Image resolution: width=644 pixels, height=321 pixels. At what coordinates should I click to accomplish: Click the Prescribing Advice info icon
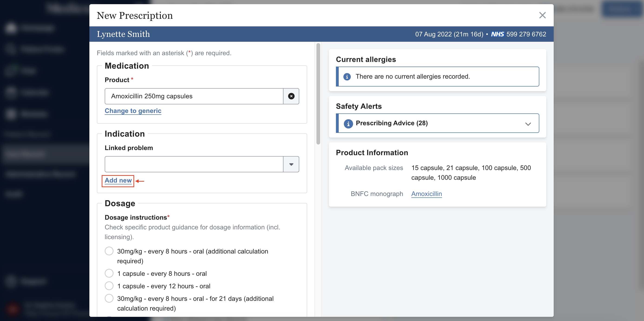coord(348,123)
